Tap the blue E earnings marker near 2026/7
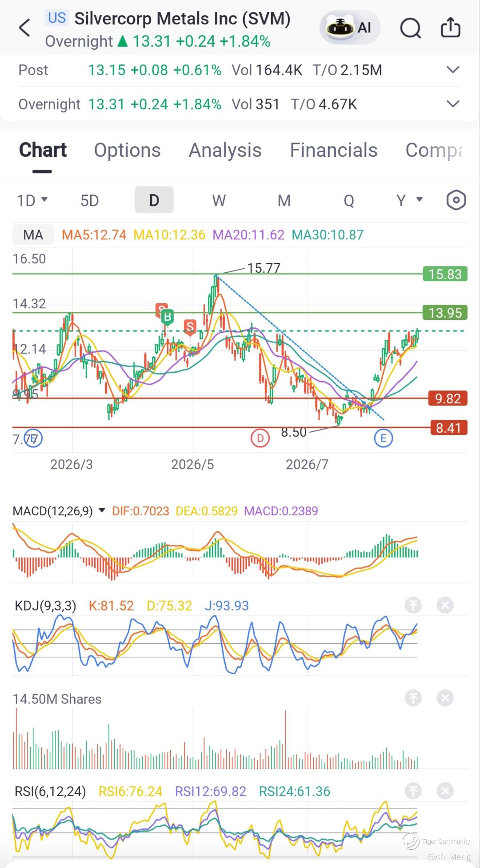 (383, 438)
